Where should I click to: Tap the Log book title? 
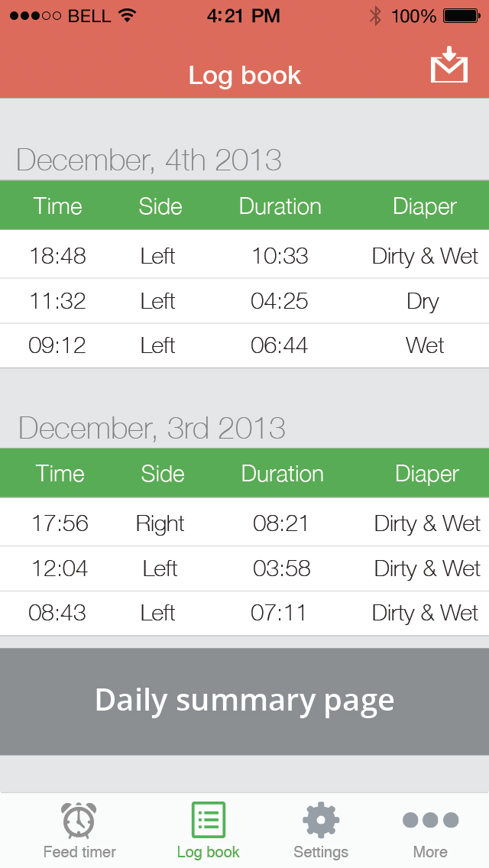click(x=244, y=75)
